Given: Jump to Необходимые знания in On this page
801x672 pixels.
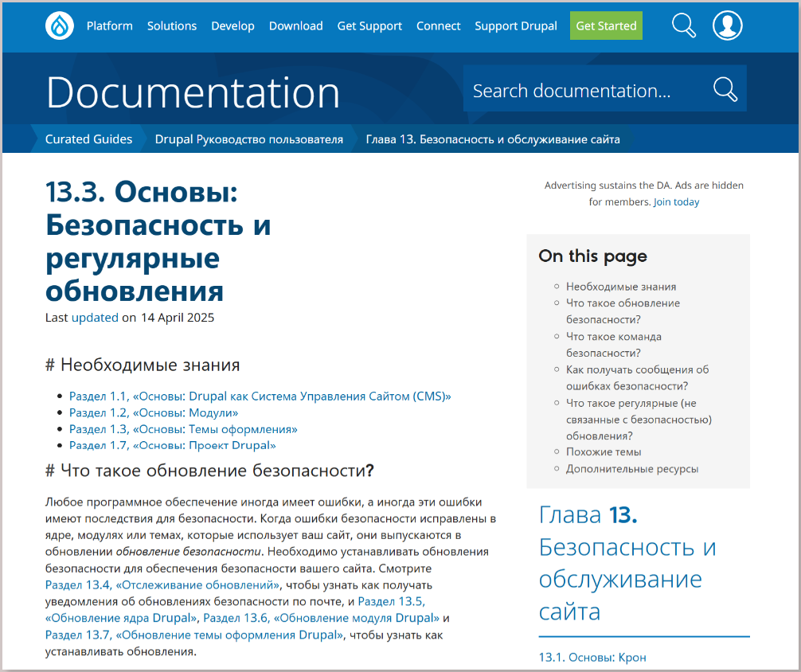Looking at the screenshot, I should pyautogui.click(x=621, y=287).
